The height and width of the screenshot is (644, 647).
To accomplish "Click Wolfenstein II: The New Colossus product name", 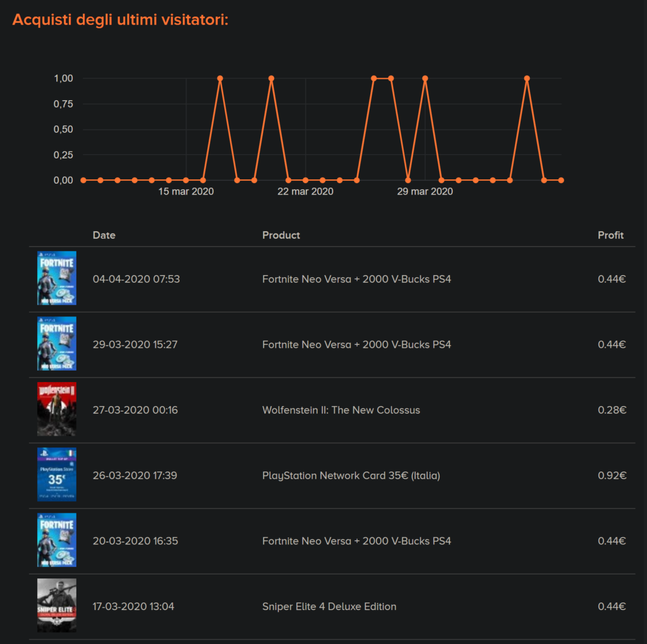I will coord(341,410).
